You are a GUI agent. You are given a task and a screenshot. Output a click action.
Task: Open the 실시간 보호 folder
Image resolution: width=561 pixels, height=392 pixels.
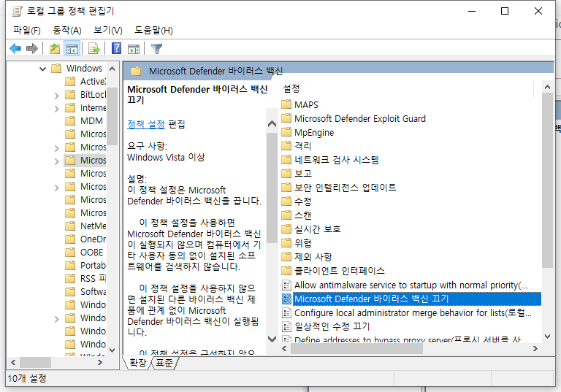[311, 229]
